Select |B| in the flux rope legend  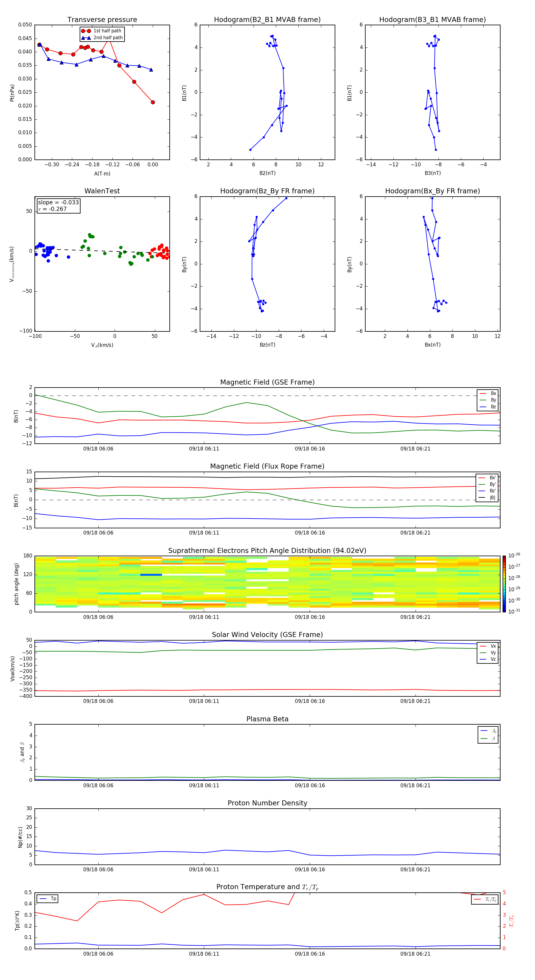click(487, 498)
